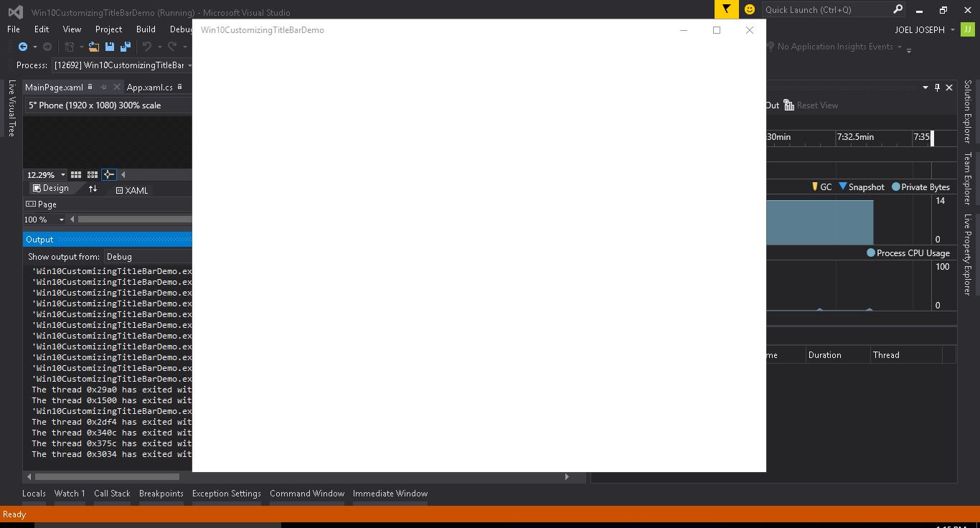The height and width of the screenshot is (528, 980).
Task: Open the XAML editor 100 % zoom dropdown
Action: (x=62, y=220)
